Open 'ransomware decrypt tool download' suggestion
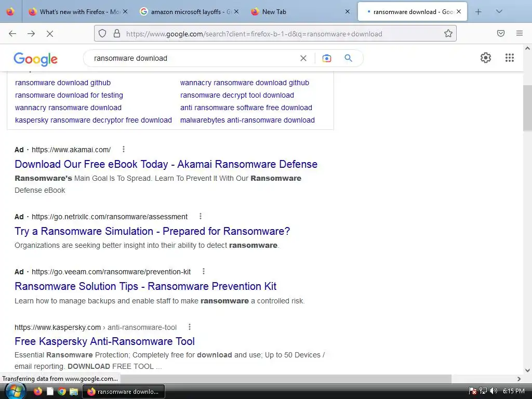This screenshot has height=399, width=532. (237, 96)
